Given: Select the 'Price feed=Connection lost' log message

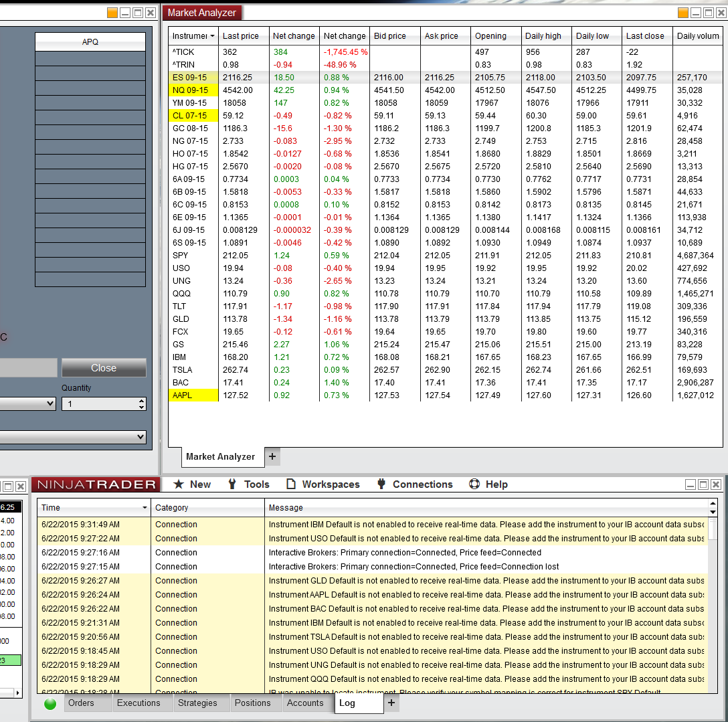Looking at the screenshot, I should click(x=414, y=567).
